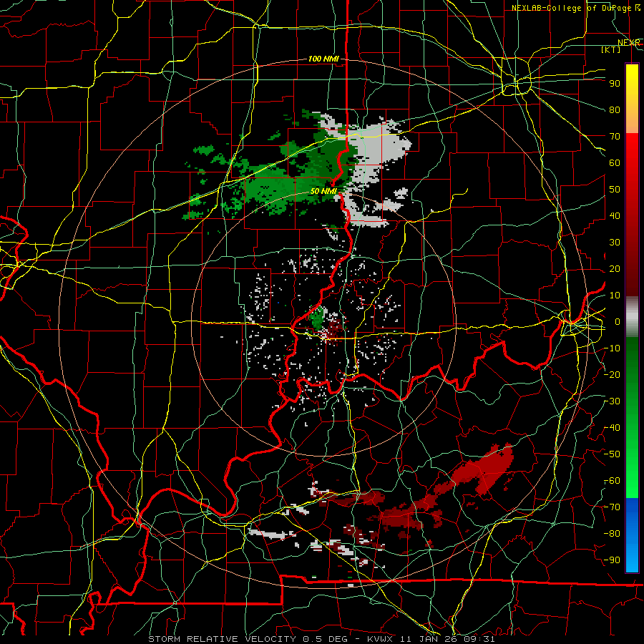This screenshot has width=644, height=644.
Task: Click the -20 value on the velocity scale
Action: pyautogui.click(x=612, y=375)
